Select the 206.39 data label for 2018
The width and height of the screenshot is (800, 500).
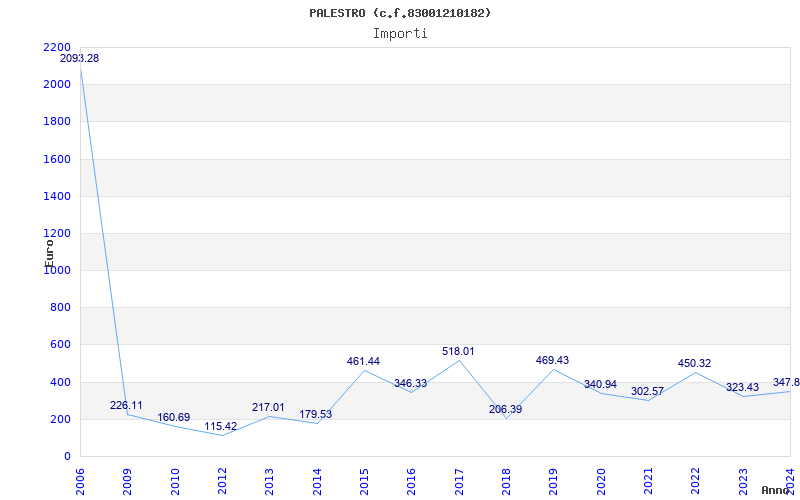[x=506, y=409]
